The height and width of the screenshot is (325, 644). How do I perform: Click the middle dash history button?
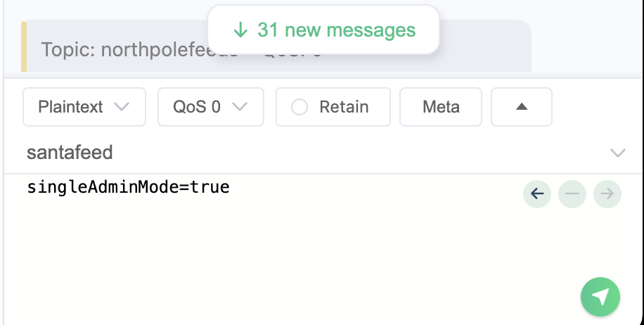[x=572, y=194]
